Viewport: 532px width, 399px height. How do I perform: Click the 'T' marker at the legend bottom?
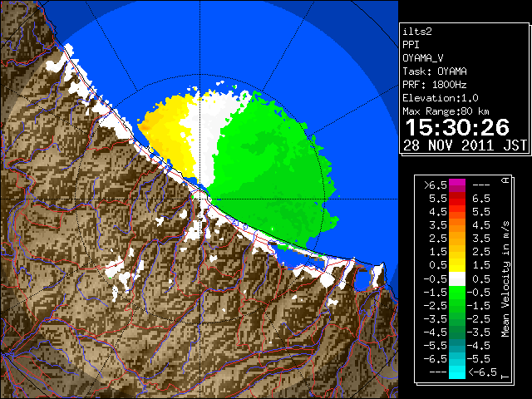tap(505, 377)
